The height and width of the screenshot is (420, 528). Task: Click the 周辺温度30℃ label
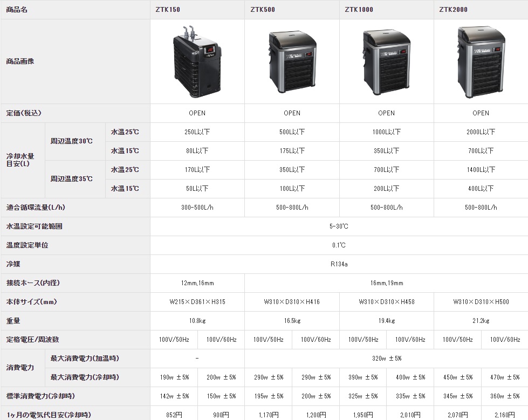(71, 141)
